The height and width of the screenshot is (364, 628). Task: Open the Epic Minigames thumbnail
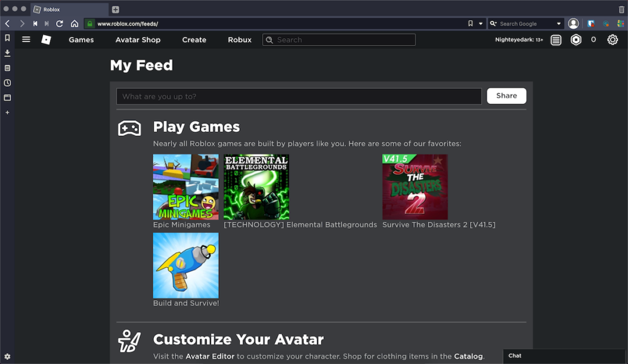pyautogui.click(x=185, y=187)
